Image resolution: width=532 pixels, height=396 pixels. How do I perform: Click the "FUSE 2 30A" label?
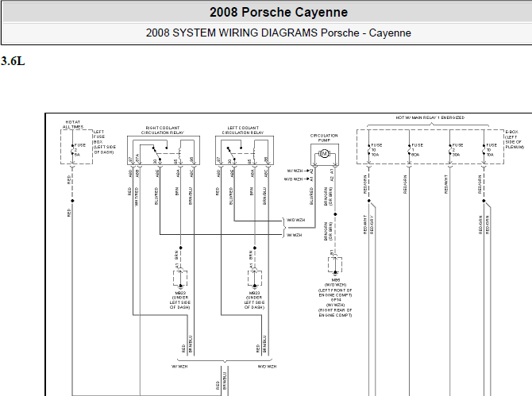click(457, 149)
